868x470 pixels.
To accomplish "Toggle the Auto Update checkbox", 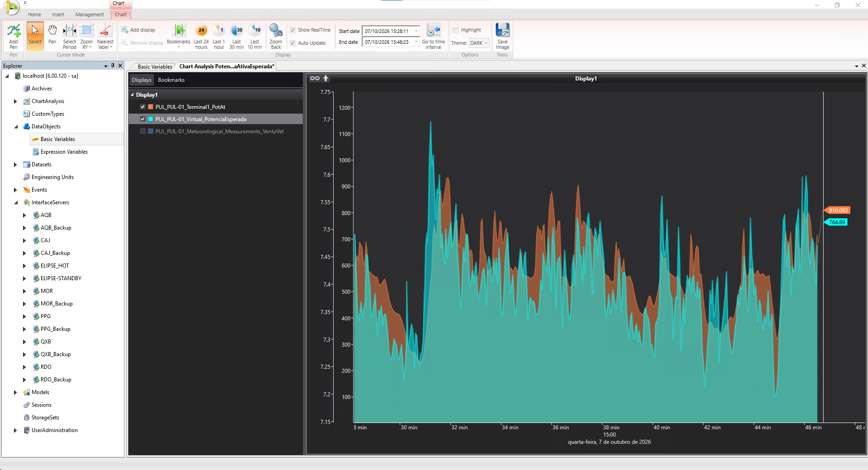I will click(x=293, y=43).
